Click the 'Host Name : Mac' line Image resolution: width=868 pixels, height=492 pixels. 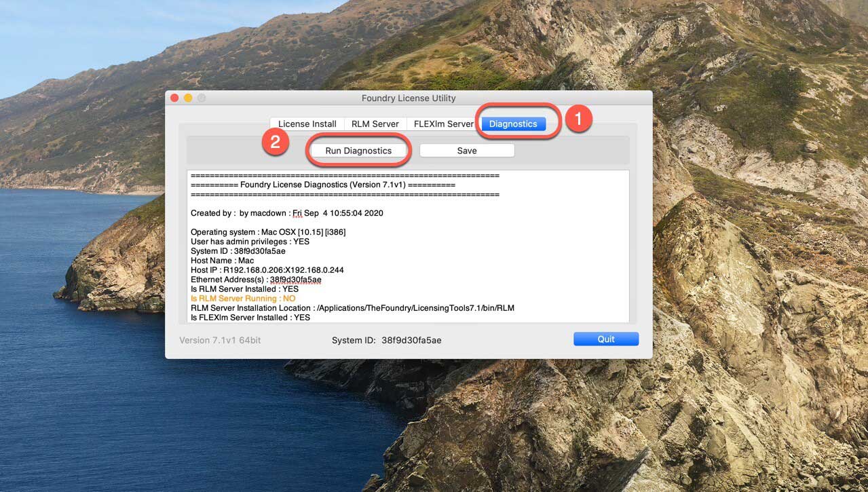click(x=223, y=261)
